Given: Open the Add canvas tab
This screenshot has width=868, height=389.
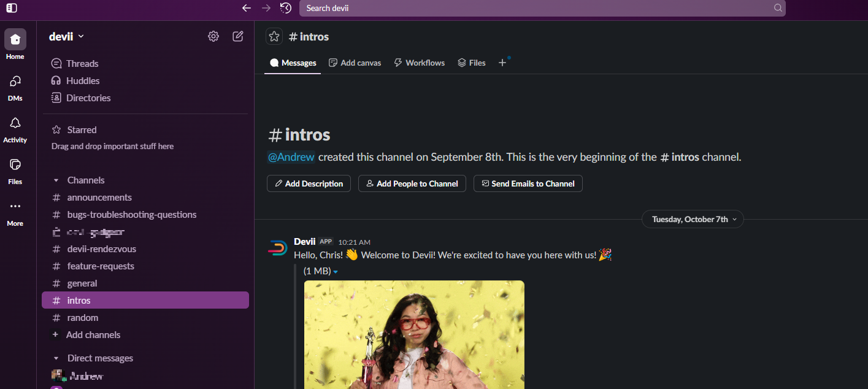Looking at the screenshot, I should pos(355,63).
